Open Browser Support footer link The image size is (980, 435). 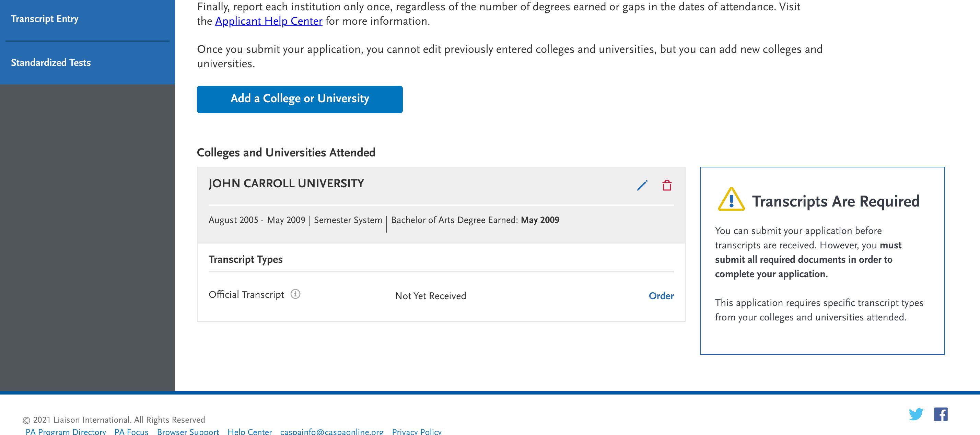(188, 431)
